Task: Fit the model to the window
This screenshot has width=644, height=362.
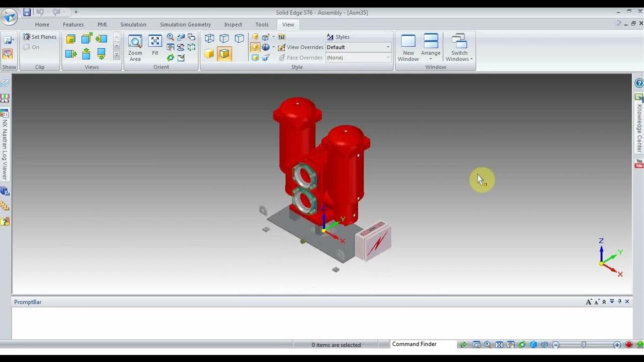Action: pos(155,45)
